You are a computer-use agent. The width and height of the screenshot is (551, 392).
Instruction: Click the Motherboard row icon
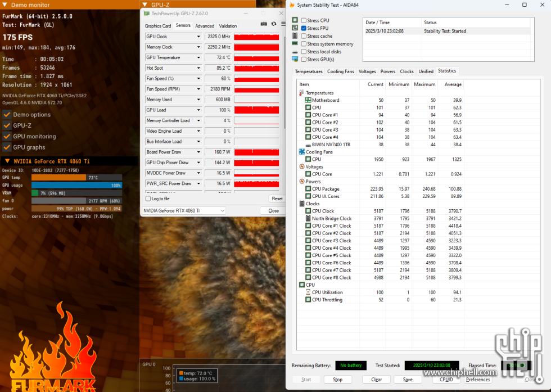pos(308,100)
